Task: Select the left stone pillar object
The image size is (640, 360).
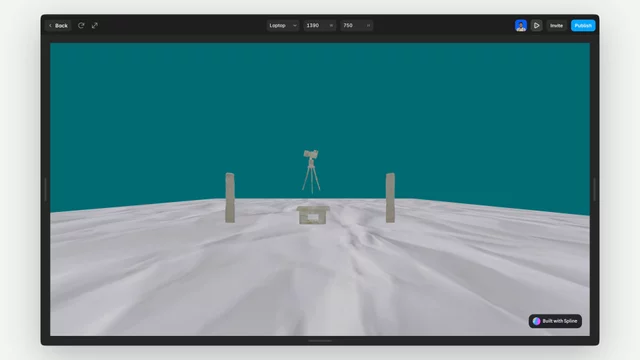Action: pos(230,198)
